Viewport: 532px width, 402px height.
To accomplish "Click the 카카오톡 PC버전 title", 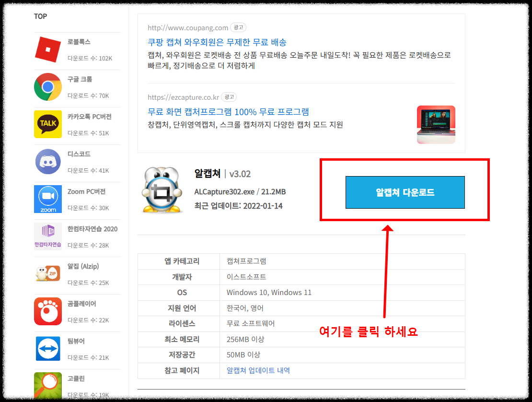I will pos(89,117).
